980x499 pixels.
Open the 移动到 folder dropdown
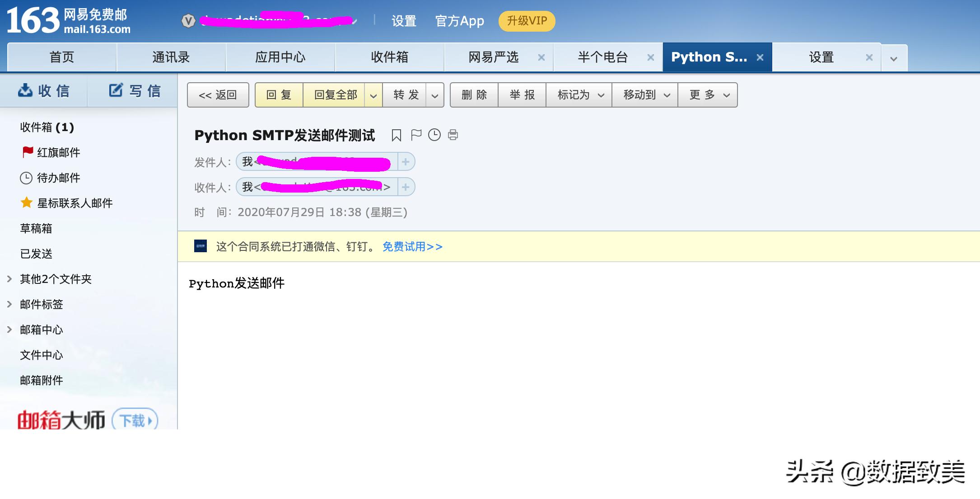tap(644, 95)
